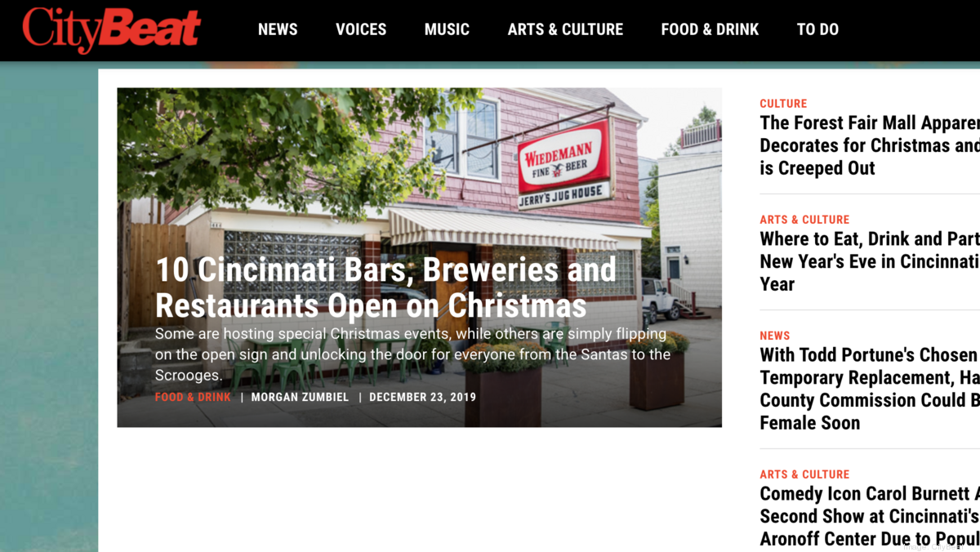Select the TO DO menu item

click(817, 29)
